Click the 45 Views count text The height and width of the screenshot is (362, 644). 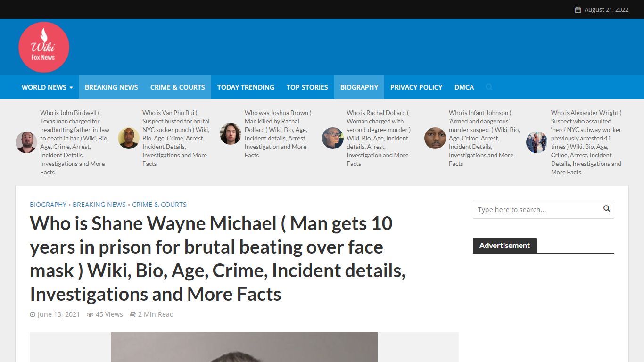(x=109, y=314)
